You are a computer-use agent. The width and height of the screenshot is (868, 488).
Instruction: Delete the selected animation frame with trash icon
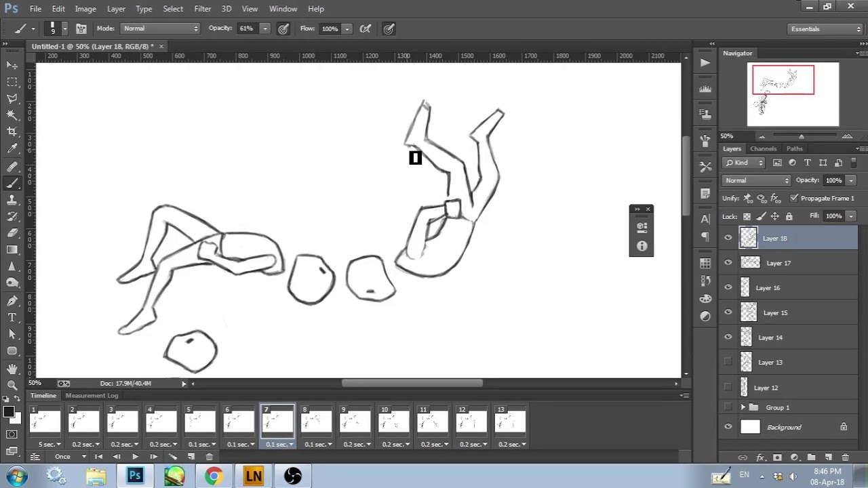pyautogui.click(x=209, y=457)
